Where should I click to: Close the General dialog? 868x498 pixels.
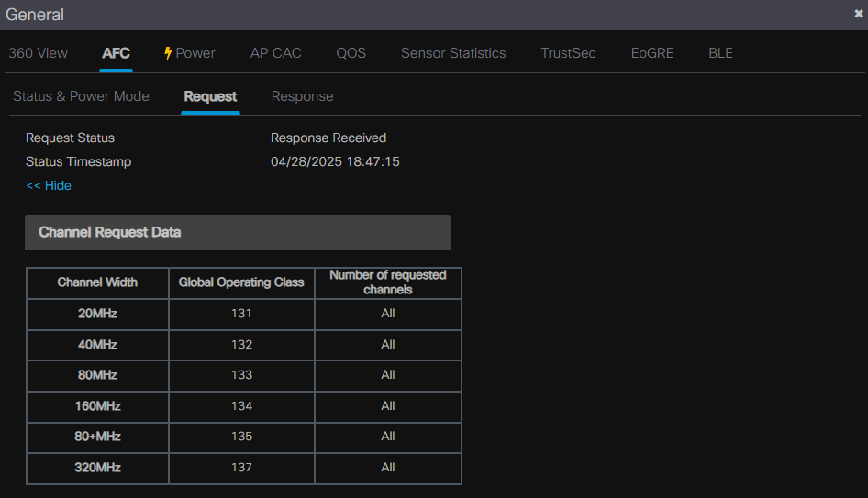859,14
